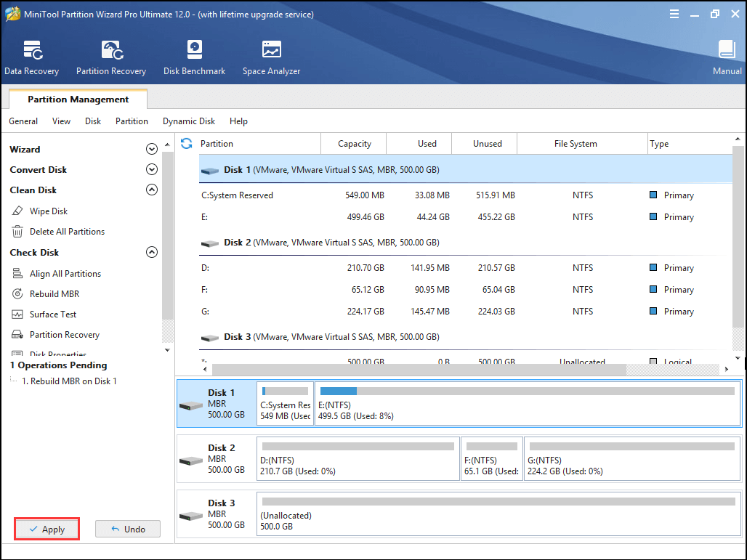Click partition list right scroll arrow
747x560 pixels.
(x=727, y=369)
